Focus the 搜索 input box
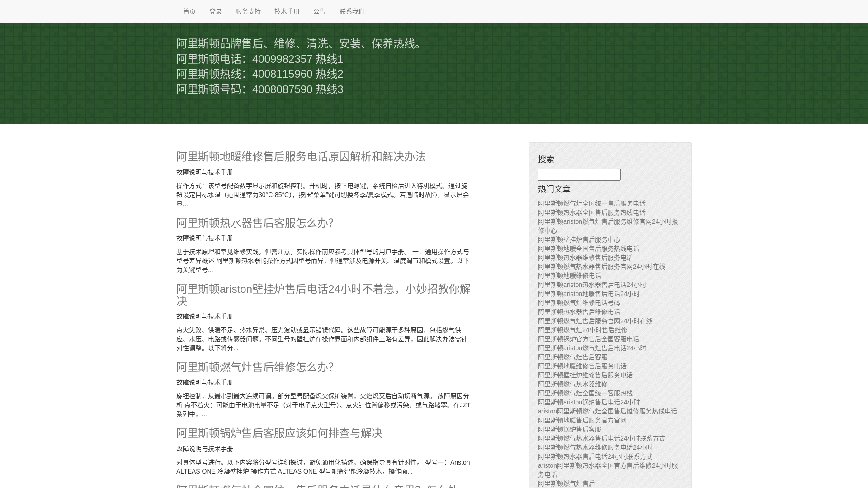The image size is (868, 488). (579, 175)
